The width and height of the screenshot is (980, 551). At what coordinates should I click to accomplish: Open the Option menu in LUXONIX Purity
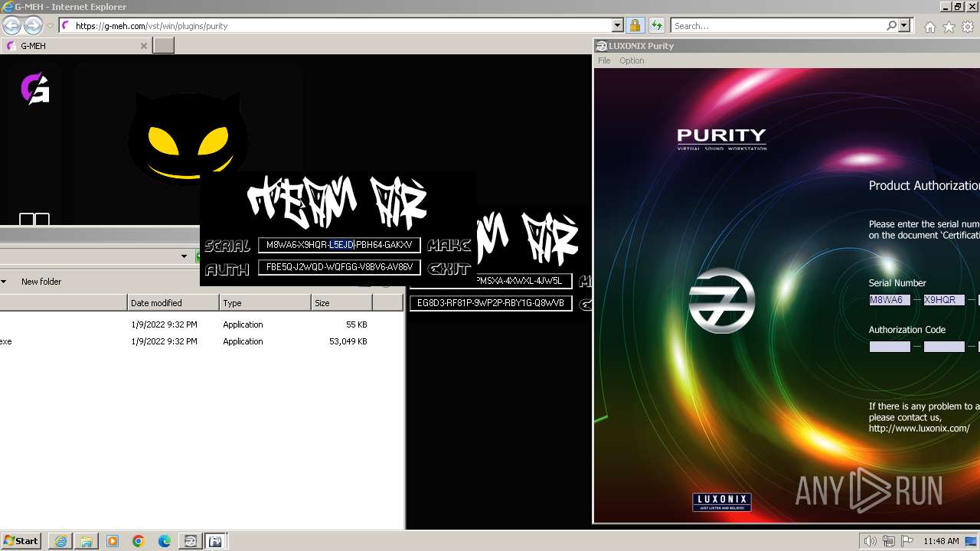[632, 60]
